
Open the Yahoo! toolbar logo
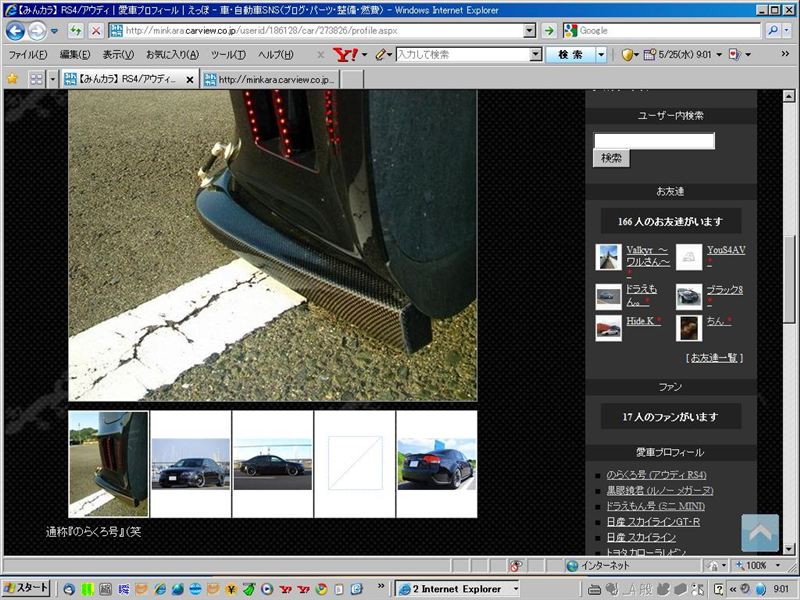click(345, 54)
